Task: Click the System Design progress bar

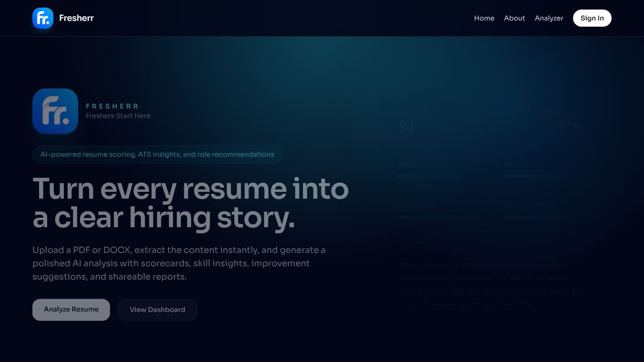Action: [x=536, y=217]
